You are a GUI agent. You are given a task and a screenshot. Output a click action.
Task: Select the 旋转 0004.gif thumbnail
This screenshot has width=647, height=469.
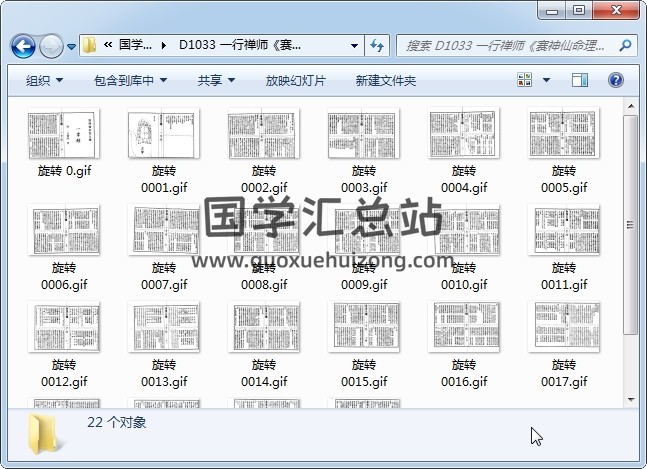pos(464,133)
